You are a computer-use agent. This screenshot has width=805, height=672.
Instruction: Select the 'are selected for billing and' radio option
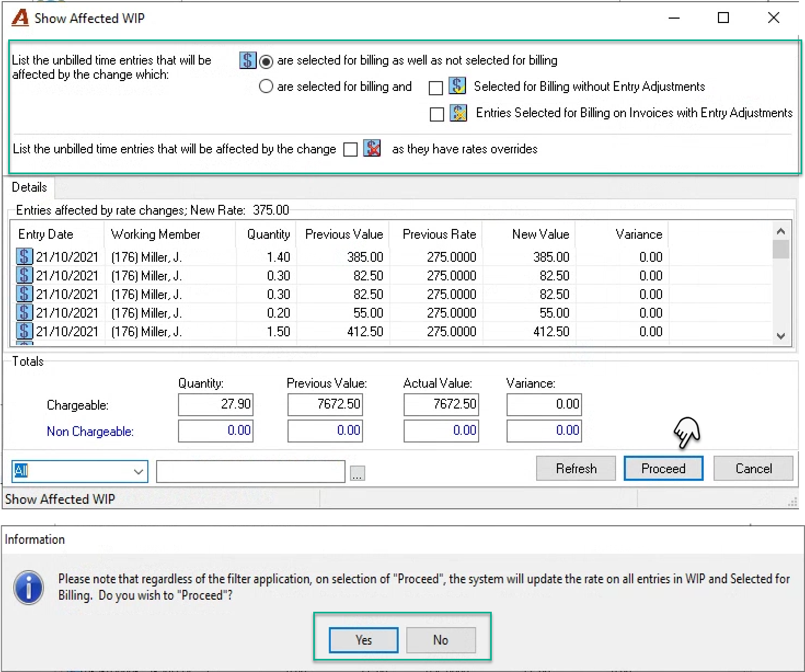coord(266,87)
